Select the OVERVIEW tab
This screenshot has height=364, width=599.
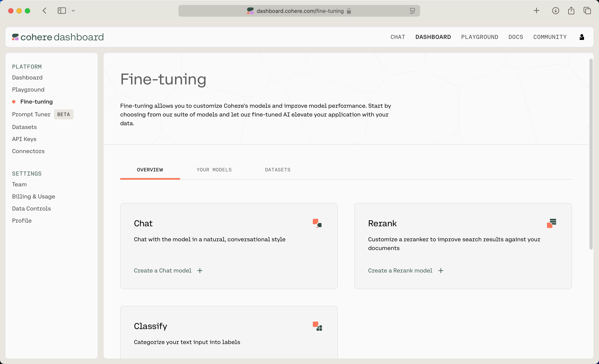(x=150, y=169)
